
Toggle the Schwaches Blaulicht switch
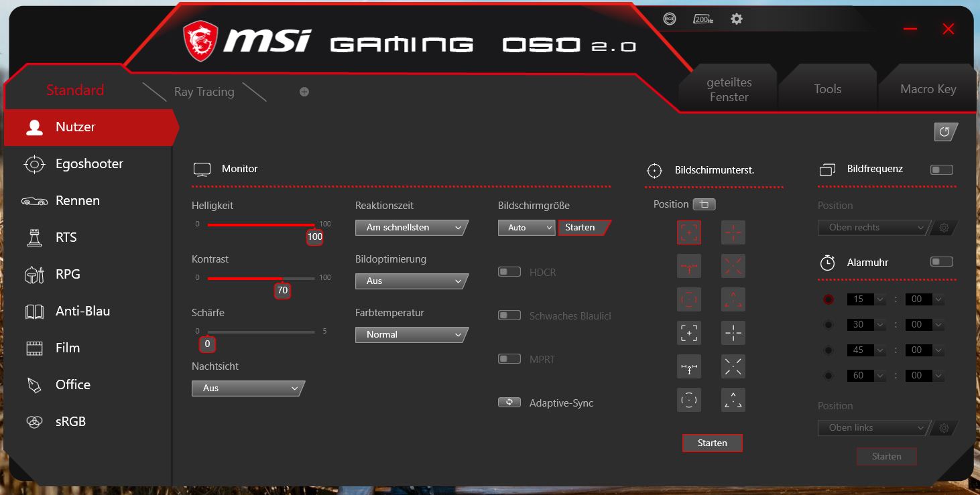click(x=509, y=315)
